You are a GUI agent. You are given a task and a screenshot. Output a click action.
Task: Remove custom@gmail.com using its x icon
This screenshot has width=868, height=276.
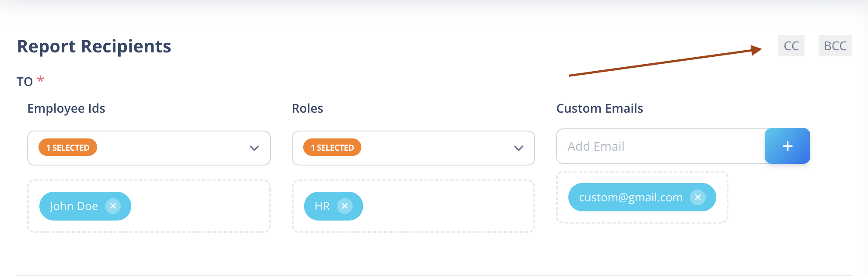[x=698, y=197]
